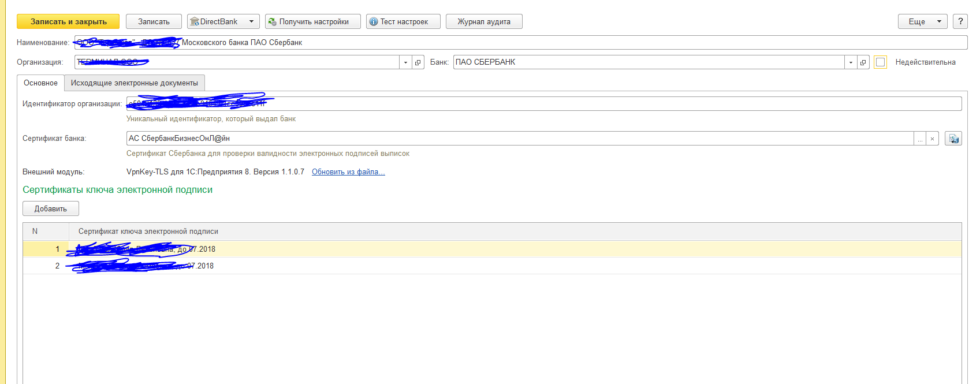Image resolution: width=980 pixels, height=384 pixels.
Task: Open the Банк record via open icon
Action: pos(863,62)
